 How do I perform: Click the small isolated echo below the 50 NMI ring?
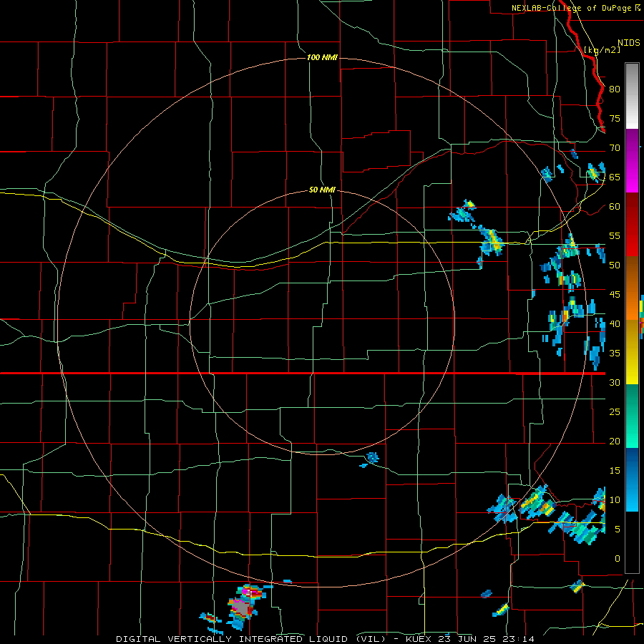pos(372,457)
